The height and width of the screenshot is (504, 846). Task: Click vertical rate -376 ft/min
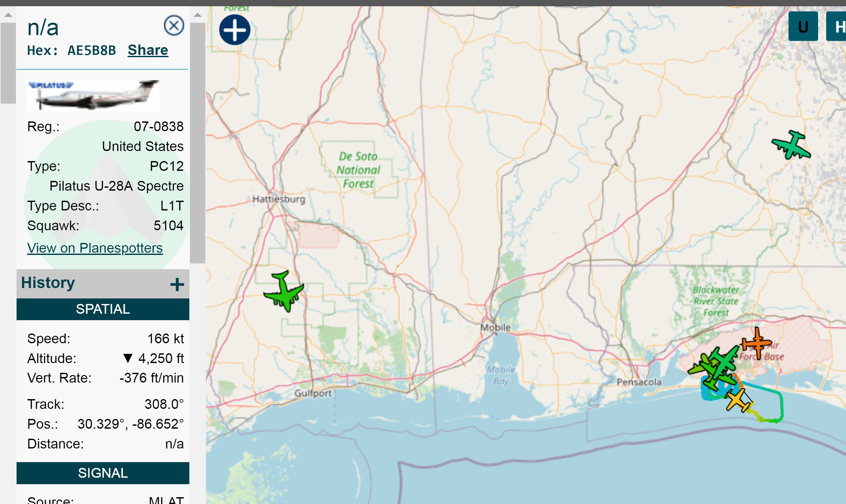point(151,378)
